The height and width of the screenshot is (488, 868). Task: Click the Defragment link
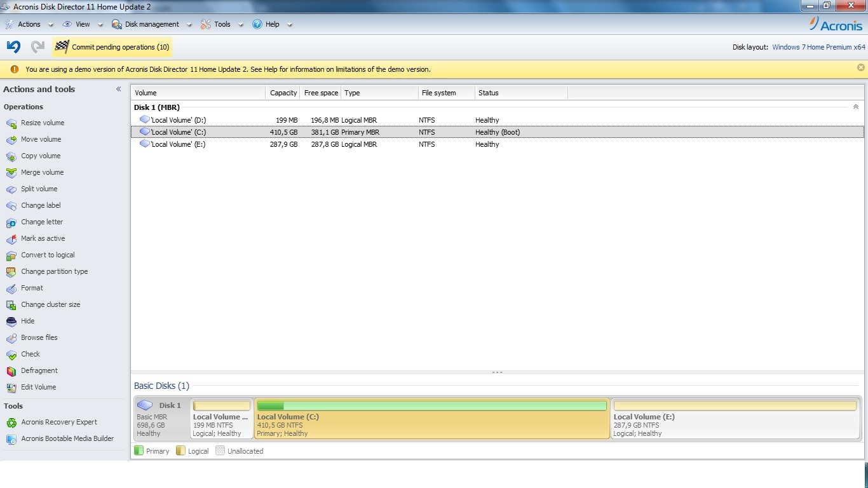[x=39, y=370]
